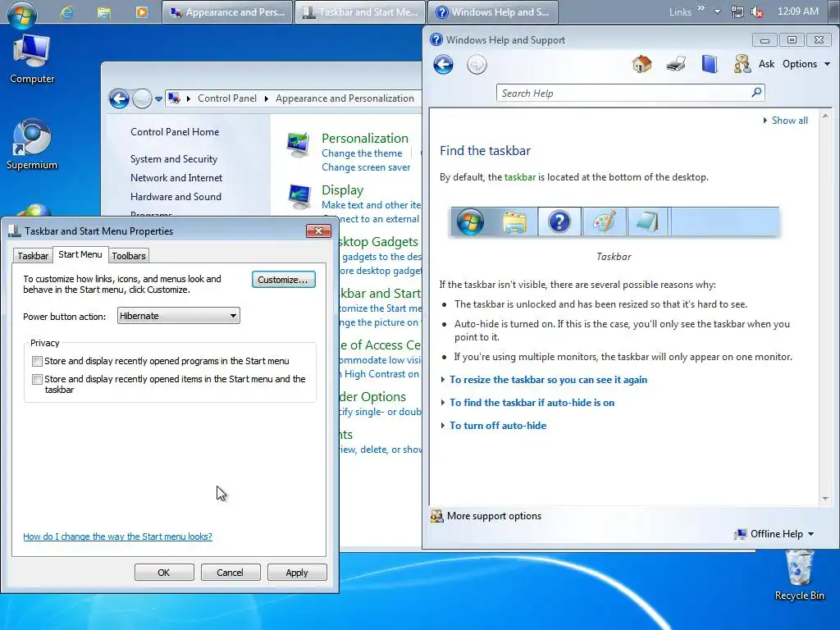
Task: Go forward in Windows Help and Support
Action: (477, 65)
